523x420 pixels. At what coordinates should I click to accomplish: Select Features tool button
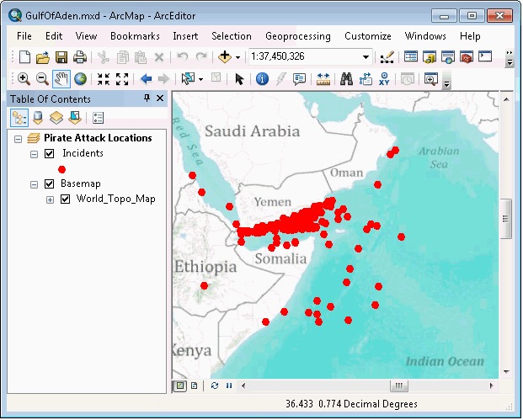[x=188, y=79]
